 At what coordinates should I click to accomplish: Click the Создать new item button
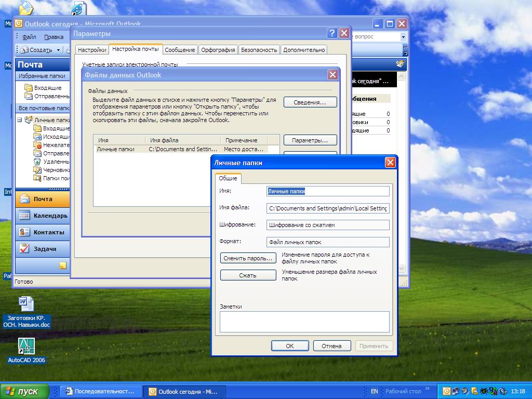pos(37,50)
